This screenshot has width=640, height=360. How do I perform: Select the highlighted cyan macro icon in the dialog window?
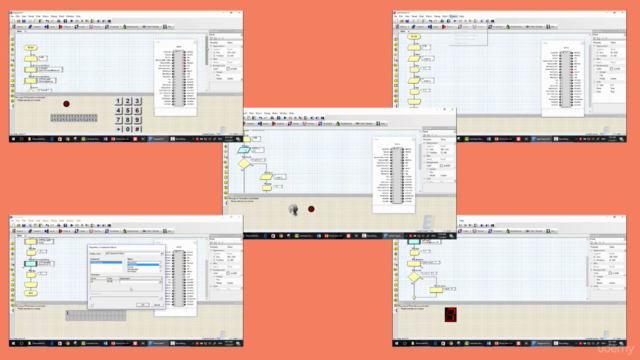click(31, 264)
